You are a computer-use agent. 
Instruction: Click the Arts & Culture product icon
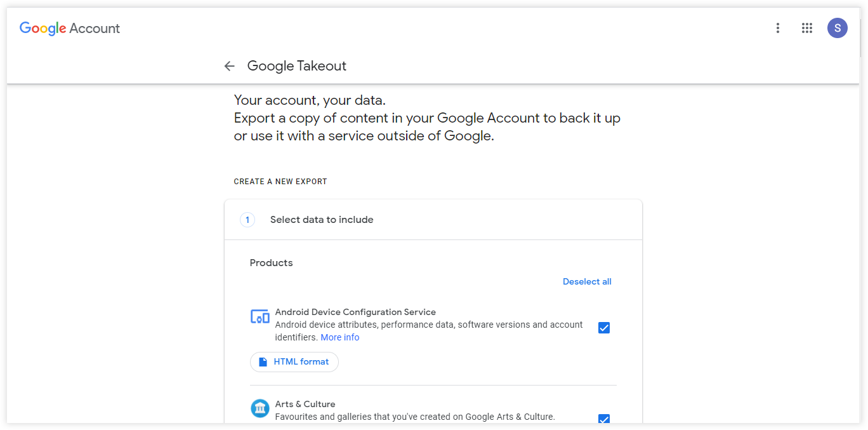(260, 408)
